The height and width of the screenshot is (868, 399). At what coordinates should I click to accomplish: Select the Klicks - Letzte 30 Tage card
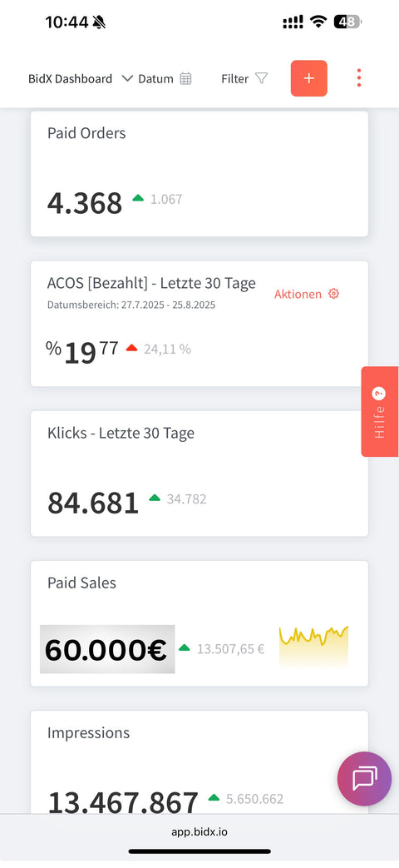199,474
